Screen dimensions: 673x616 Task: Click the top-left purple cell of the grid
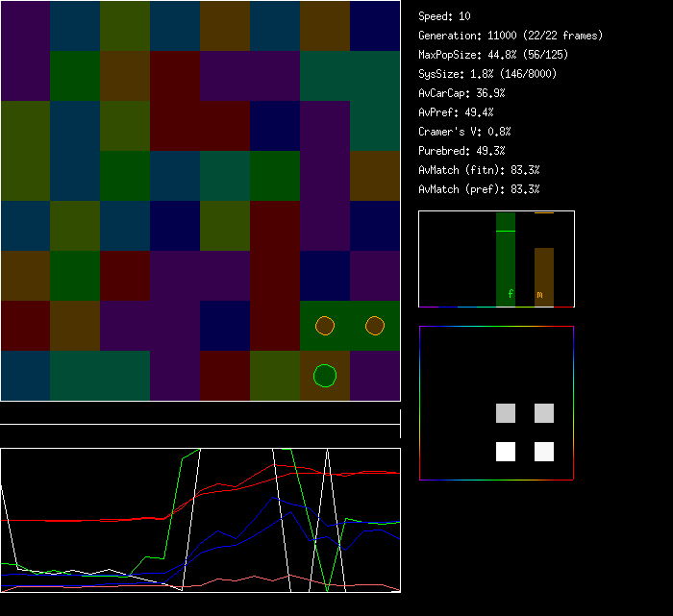coord(25,26)
